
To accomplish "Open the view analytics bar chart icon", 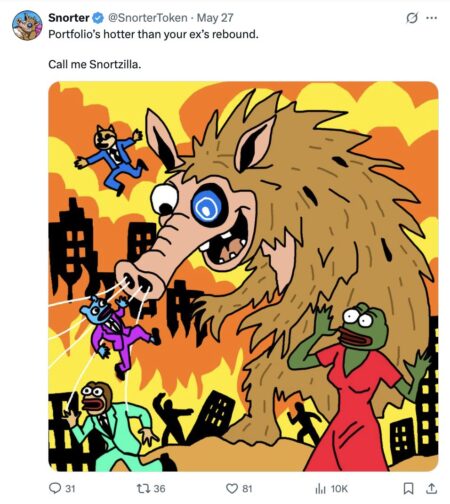I will (320, 489).
